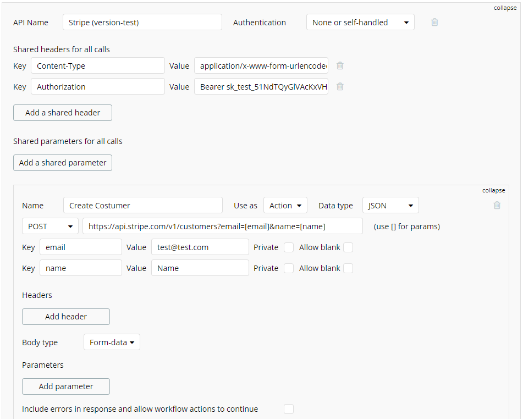Open the Authentication dropdown
Image resolution: width=523 pixels, height=420 pixels.
pyautogui.click(x=360, y=23)
